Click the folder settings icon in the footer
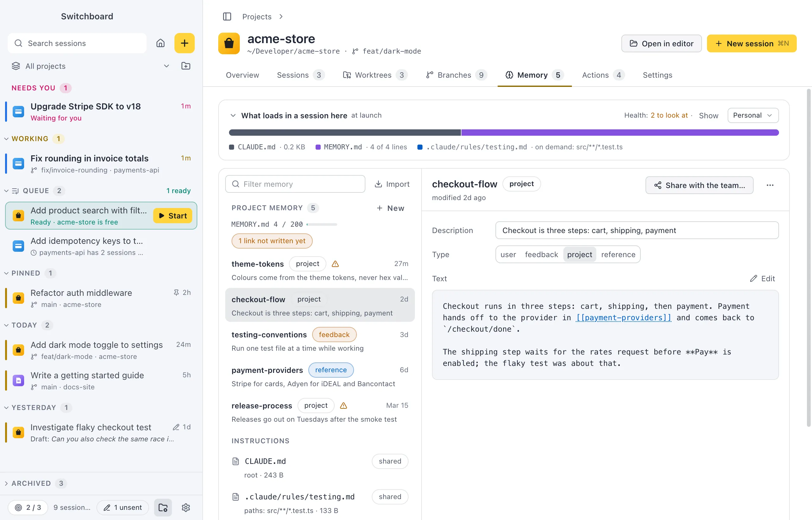The height and width of the screenshot is (520, 812). coord(163,507)
